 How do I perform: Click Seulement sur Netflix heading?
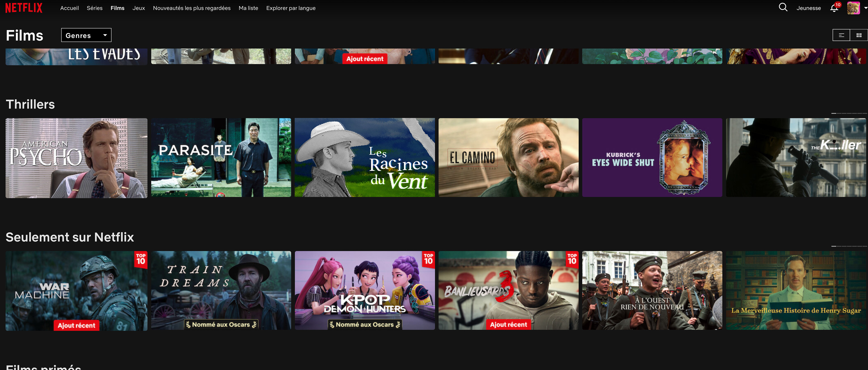[70, 237]
